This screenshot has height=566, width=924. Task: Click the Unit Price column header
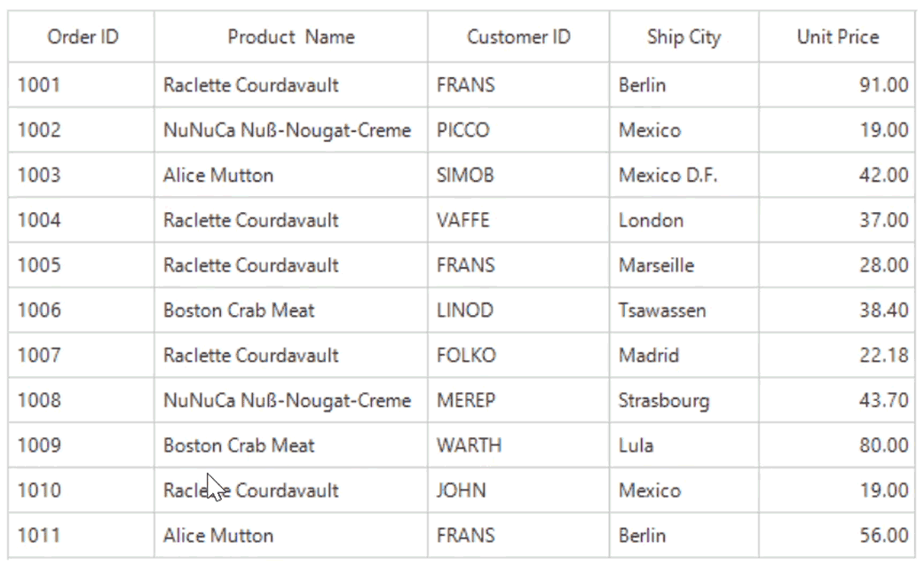(837, 37)
